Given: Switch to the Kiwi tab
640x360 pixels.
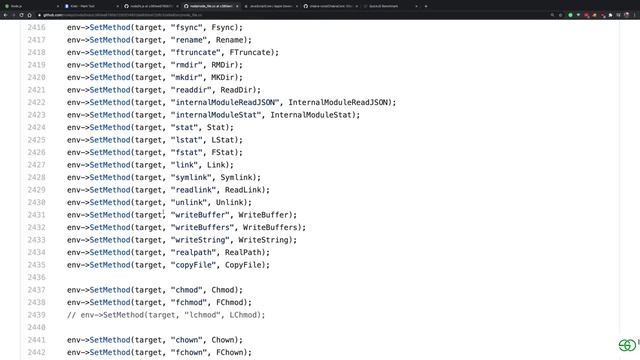Looking at the screenshot, I should coord(91,6).
